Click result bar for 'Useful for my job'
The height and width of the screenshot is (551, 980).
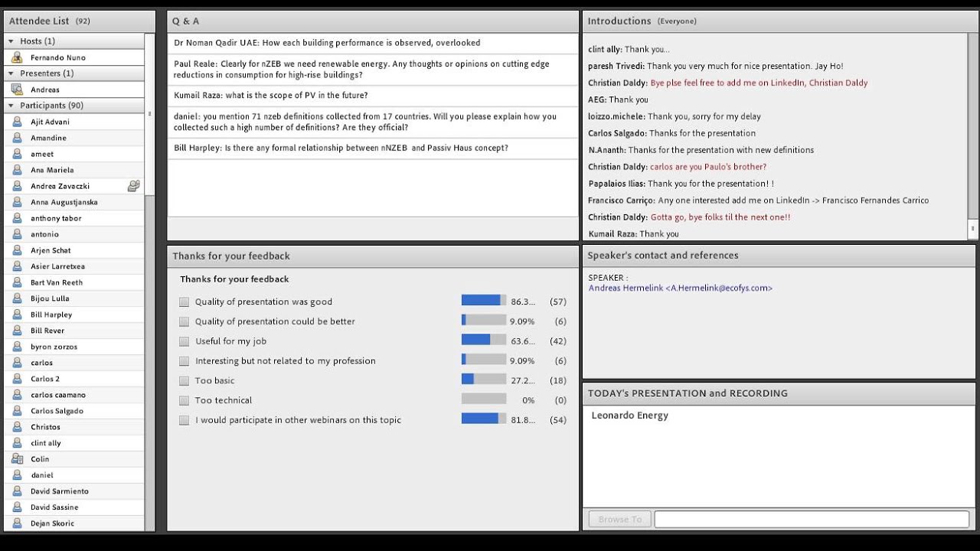click(x=483, y=341)
